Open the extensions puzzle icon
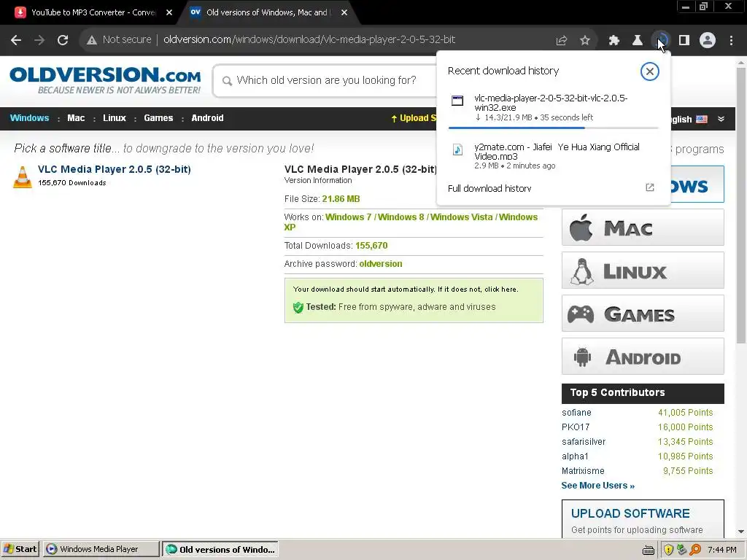The image size is (747, 560). [x=614, y=41]
